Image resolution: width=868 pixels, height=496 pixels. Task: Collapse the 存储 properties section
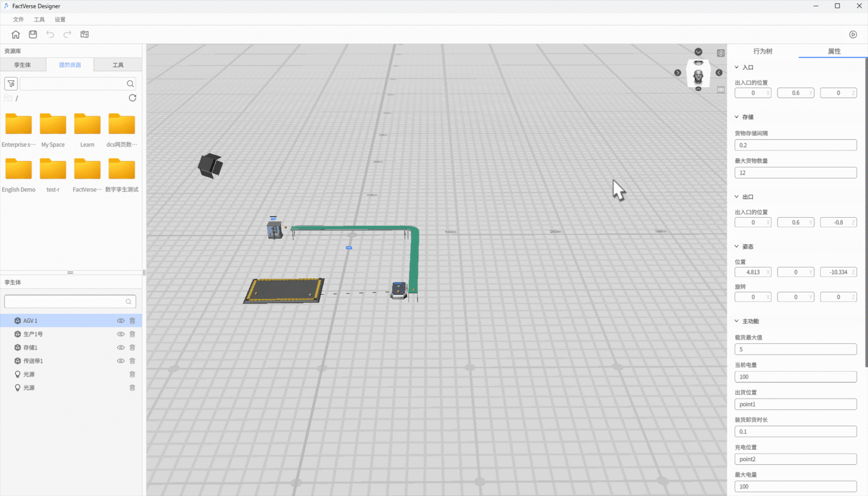tap(737, 117)
